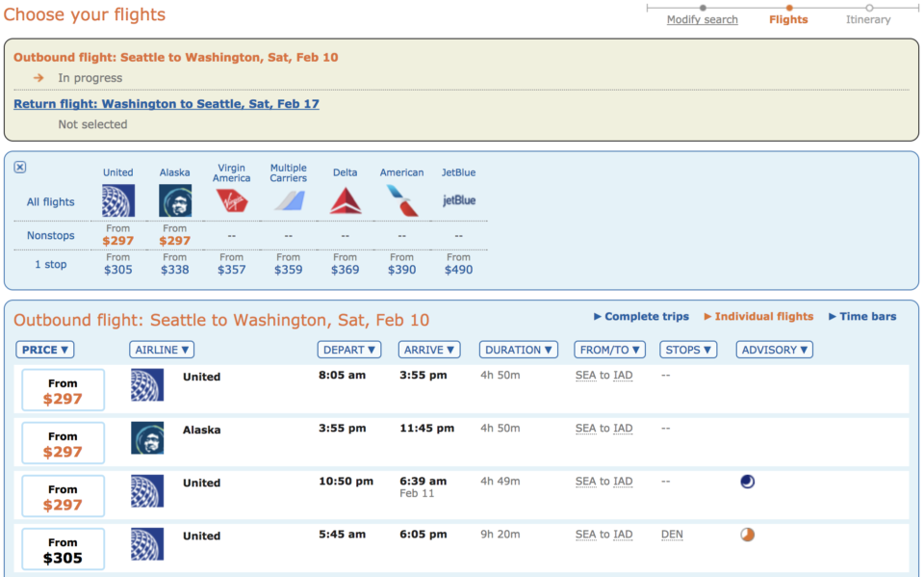Viewport: 924px width, 577px height.
Task: Click United logo on 10:50 pm flight row
Action: [147, 491]
